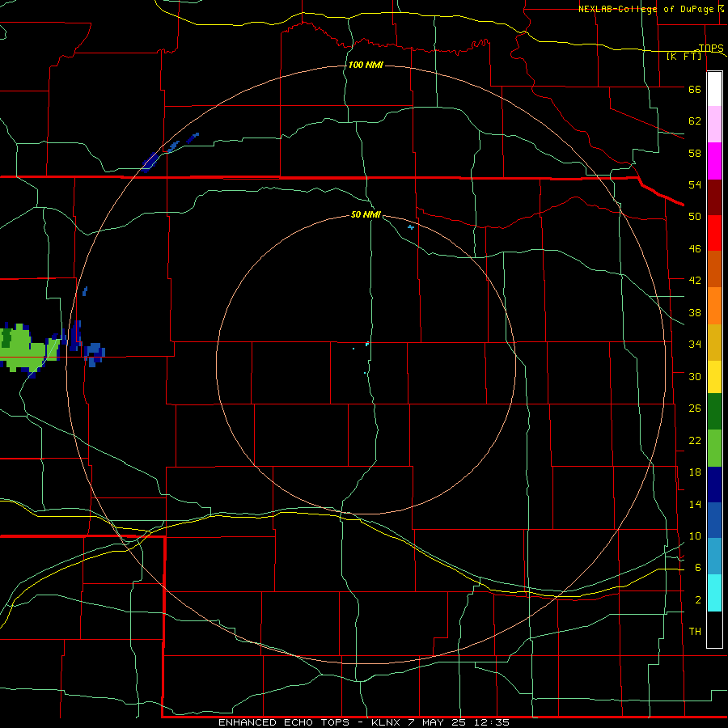The height and width of the screenshot is (728, 728).
Task: Click the "50 NMI" range ring label
Action: pos(366,214)
